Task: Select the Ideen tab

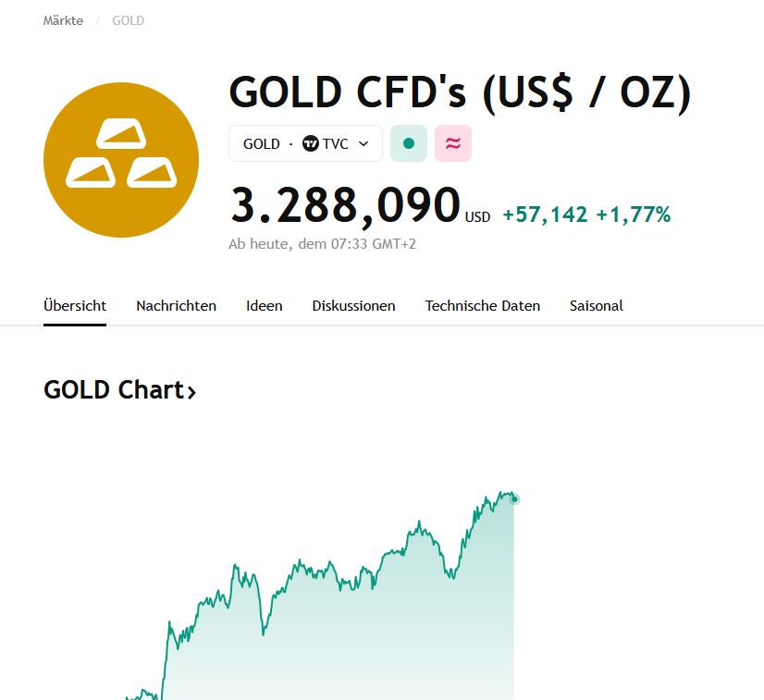Action: pos(265,305)
